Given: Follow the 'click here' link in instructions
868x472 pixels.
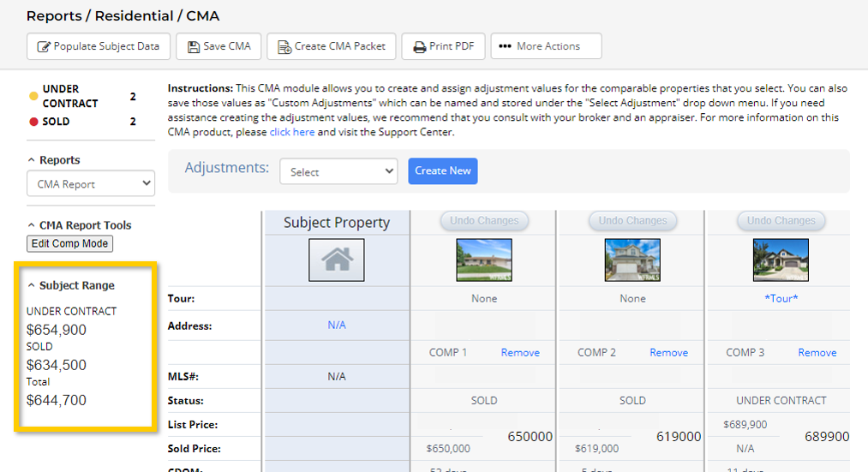Looking at the screenshot, I should [291, 133].
